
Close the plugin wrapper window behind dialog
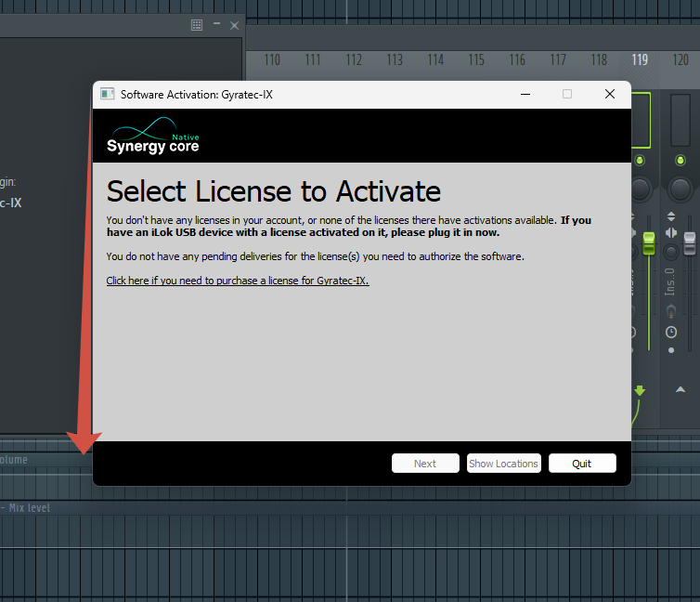(x=234, y=25)
